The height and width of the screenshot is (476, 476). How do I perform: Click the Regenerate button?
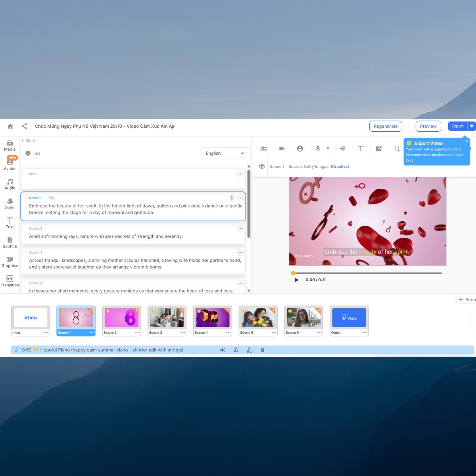[x=386, y=126]
